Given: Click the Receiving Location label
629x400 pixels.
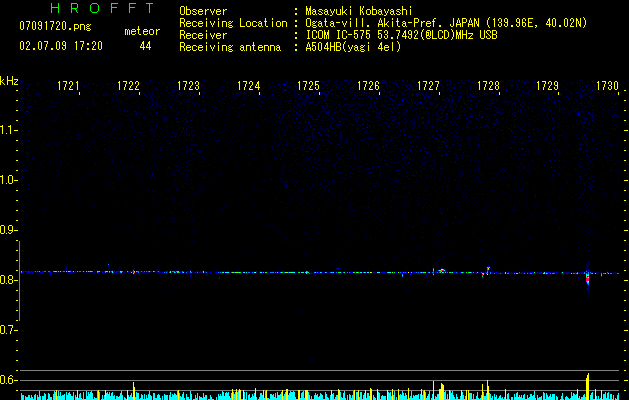Looking at the screenshot, I should point(233,23).
